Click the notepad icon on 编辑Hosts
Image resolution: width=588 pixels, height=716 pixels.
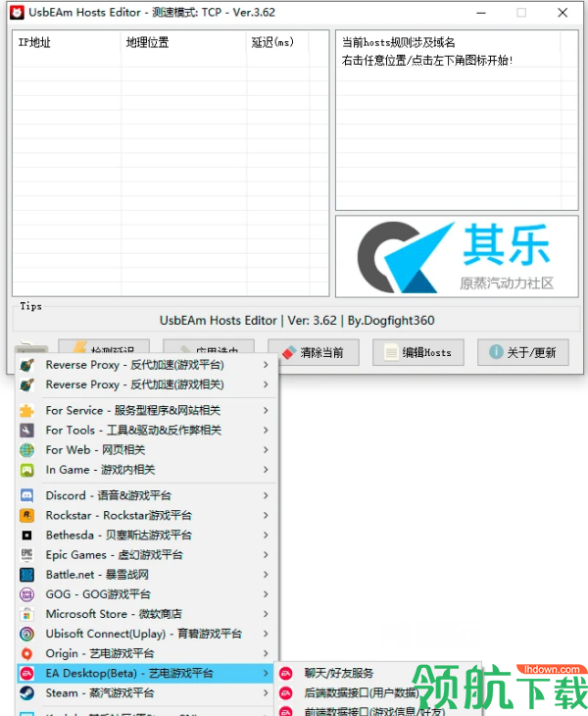(391, 352)
